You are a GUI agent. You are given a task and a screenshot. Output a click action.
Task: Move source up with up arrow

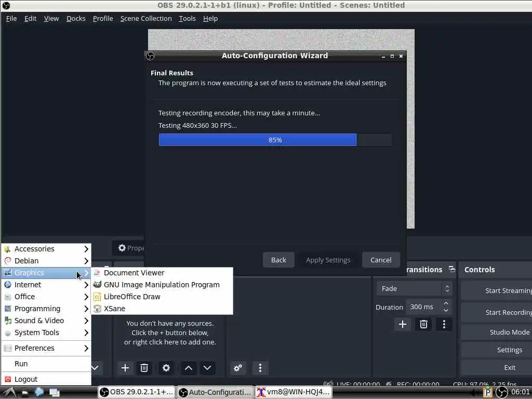point(188,368)
